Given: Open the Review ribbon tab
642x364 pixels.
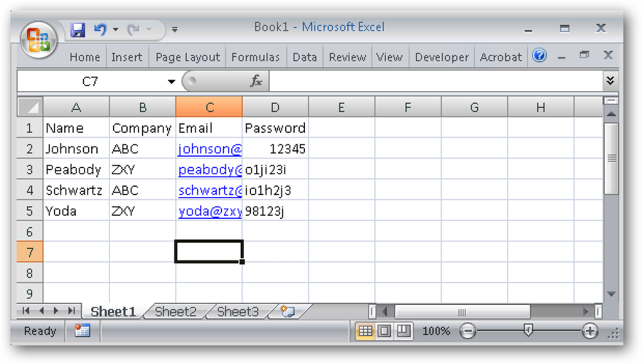Looking at the screenshot, I should (x=347, y=57).
